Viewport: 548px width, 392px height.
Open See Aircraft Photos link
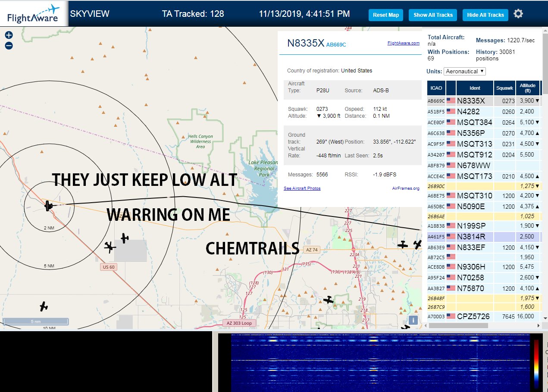click(x=302, y=188)
